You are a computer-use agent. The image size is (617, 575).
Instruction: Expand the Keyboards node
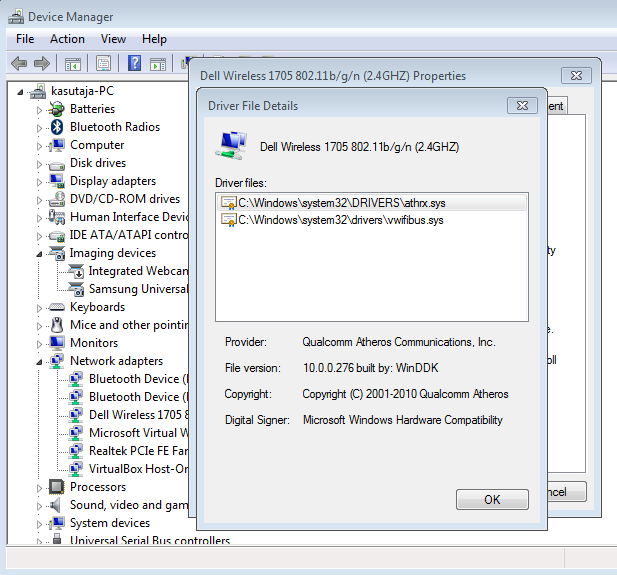(39, 308)
